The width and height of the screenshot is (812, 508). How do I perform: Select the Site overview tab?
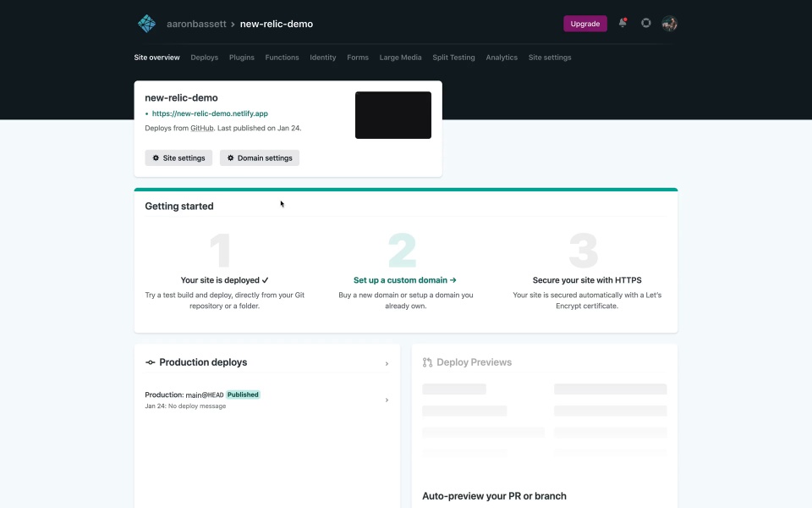[157, 58]
